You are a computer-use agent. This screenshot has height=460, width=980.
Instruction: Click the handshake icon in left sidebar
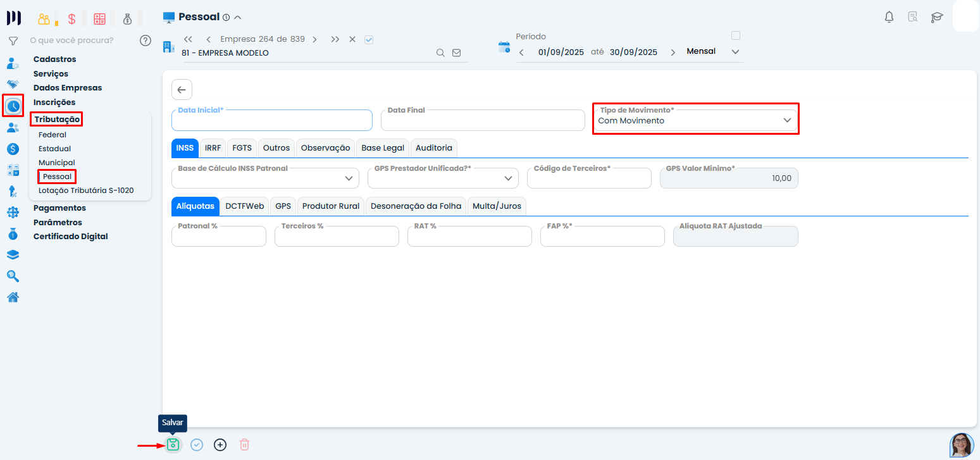(x=13, y=84)
